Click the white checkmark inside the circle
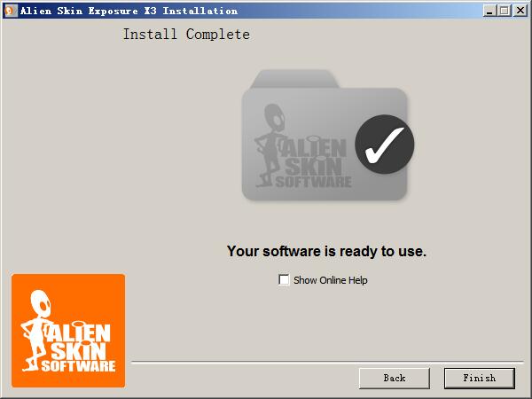 pos(385,145)
